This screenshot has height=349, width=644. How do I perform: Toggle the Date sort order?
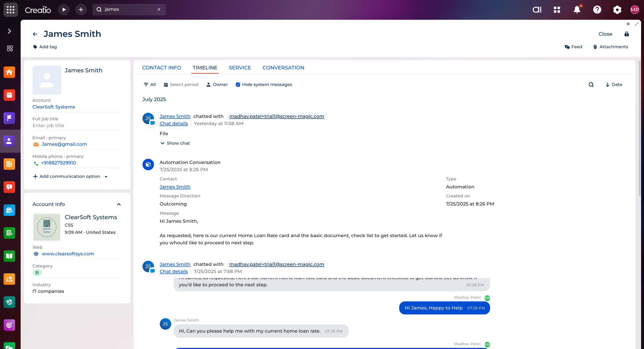pyautogui.click(x=614, y=85)
